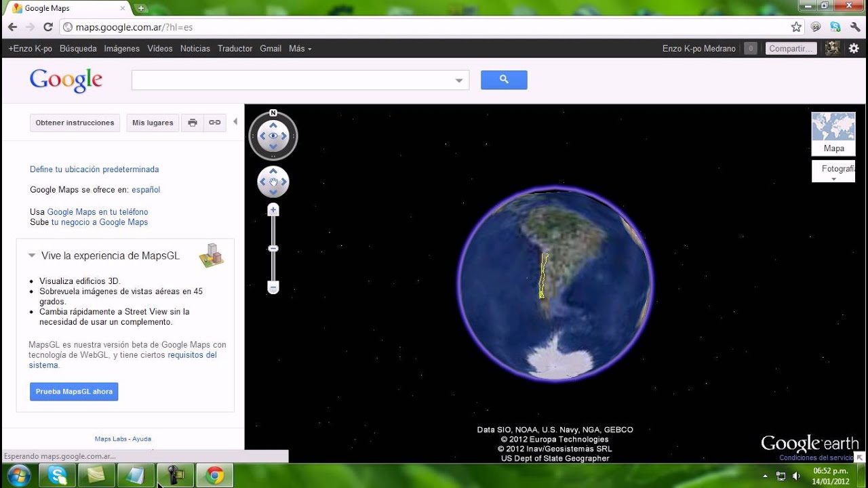Viewport: 868px width, 488px height.
Task: Zoom out with the minus button
Action: pyautogui.click(x=273, y=288)
